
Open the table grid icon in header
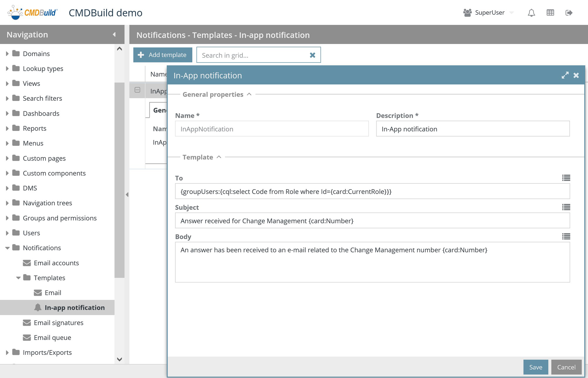pos(550,13)
